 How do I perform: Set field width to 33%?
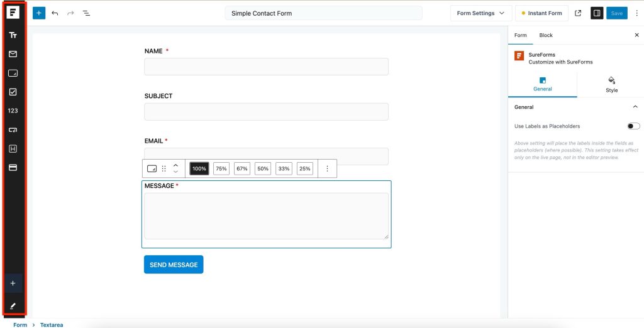[x=284, y=169]
